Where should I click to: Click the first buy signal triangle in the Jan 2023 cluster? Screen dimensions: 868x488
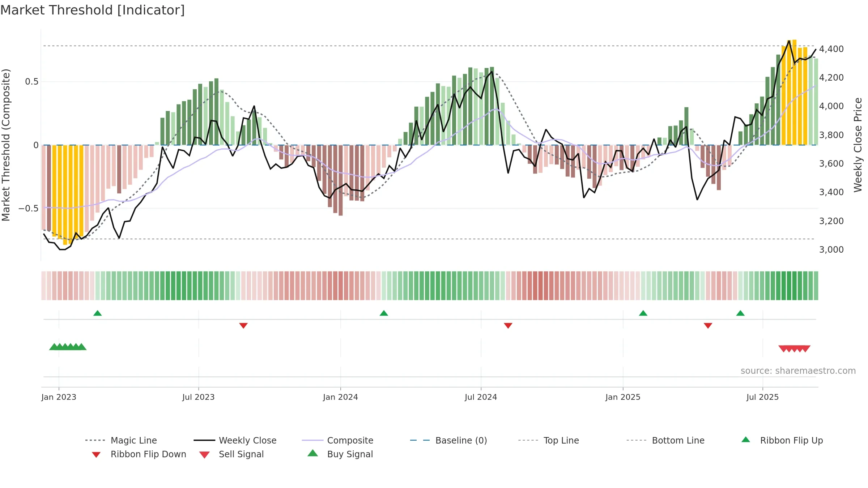coord(54,347)
